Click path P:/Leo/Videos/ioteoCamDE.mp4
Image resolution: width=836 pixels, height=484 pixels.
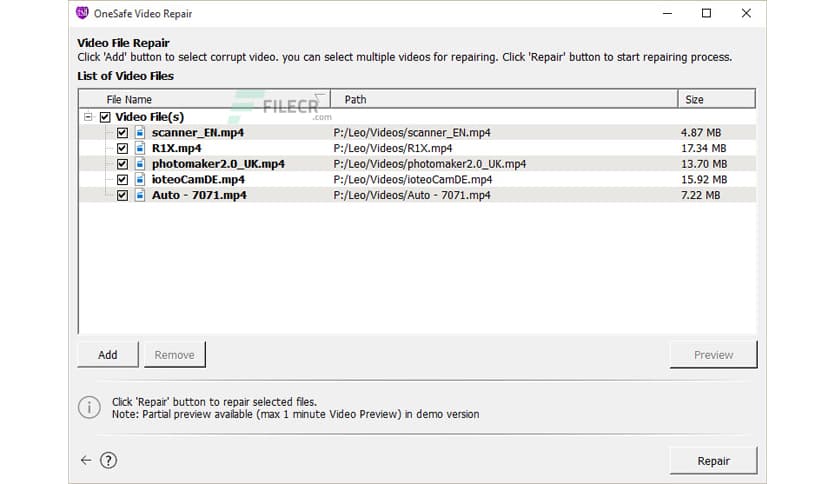[x=413, y=180]
